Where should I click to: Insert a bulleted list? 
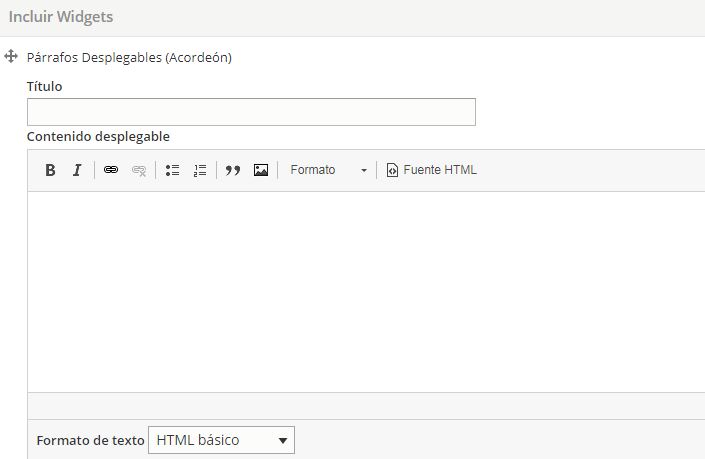(172, 170)
